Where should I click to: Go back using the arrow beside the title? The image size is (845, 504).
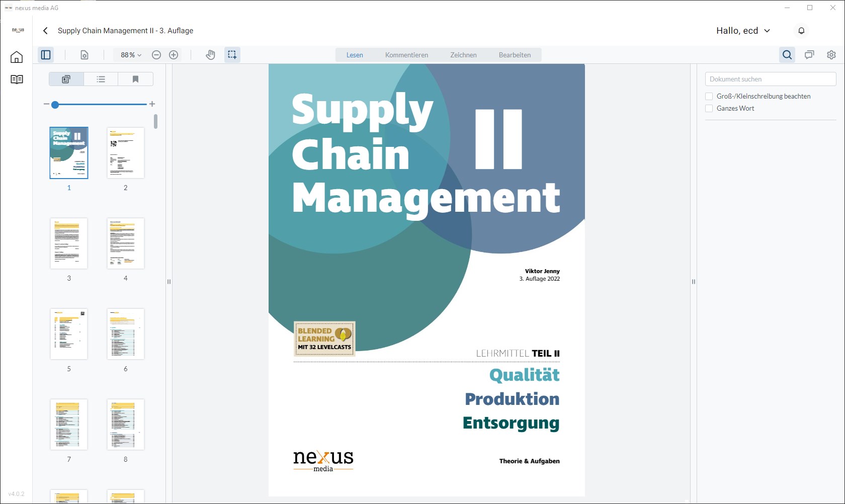[45, 31]
